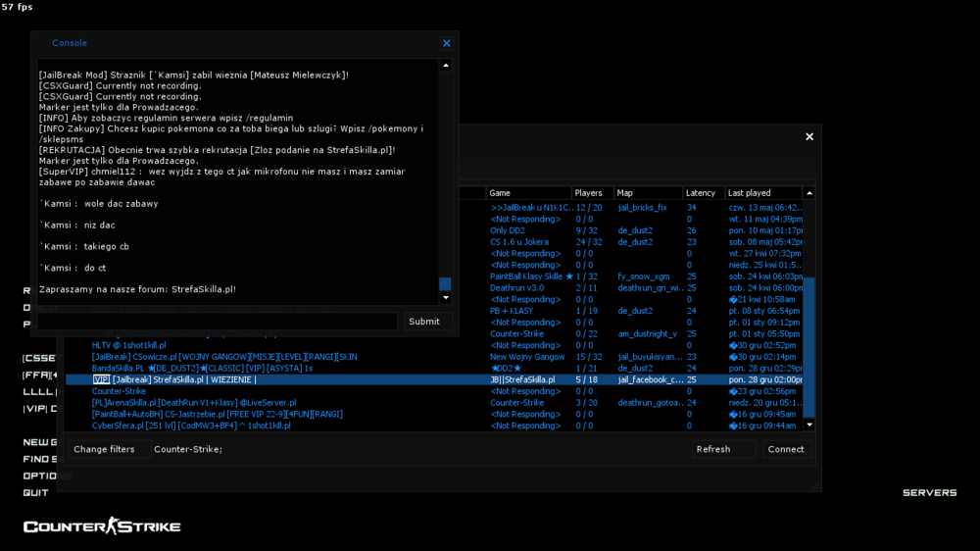Click the Console scrollbar thumb

point(446,284)
